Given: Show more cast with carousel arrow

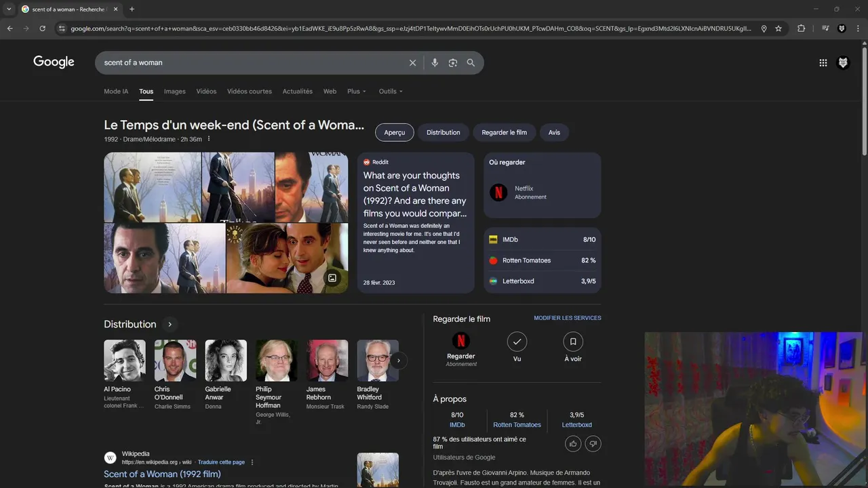Looking at the screenshot, I should point(399,361).
